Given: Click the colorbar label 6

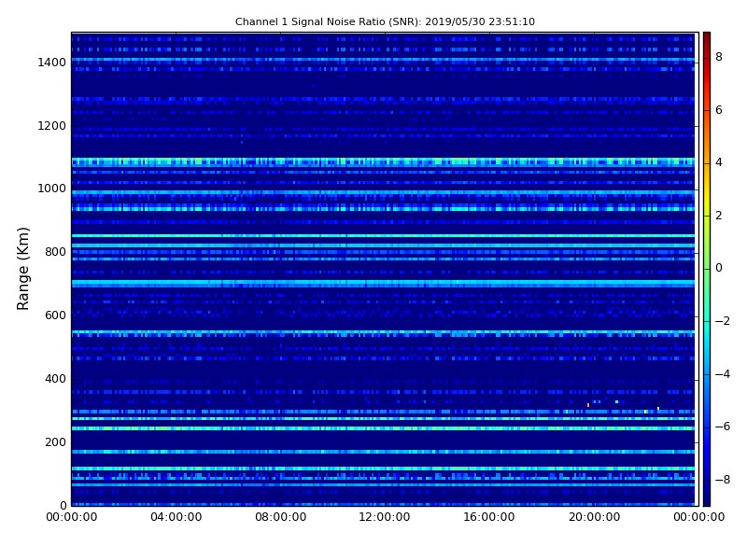Looking at the screenshot, I should (719, 110).
